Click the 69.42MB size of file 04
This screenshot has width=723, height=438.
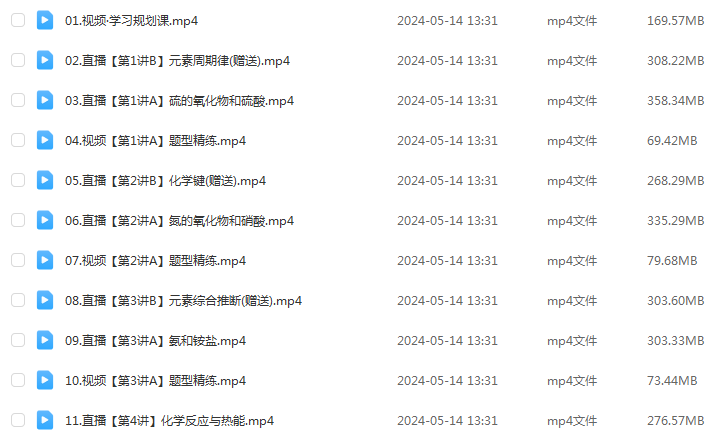672,141
